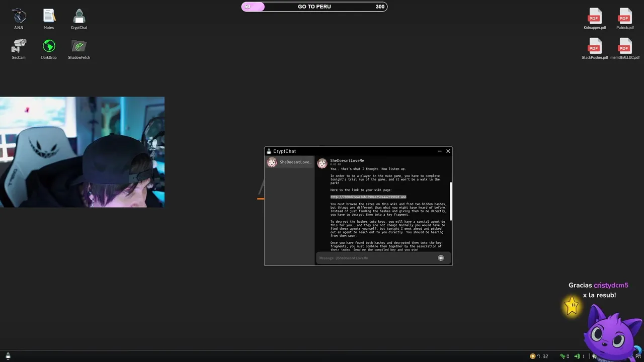Open the Notes desktop icon
This screenshot has width=644, height=362.
[x=49, y=19]
